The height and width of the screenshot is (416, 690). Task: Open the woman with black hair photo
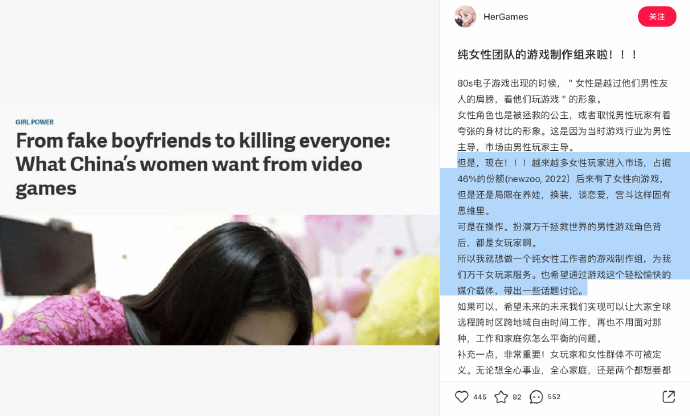(x=220, y=280)
